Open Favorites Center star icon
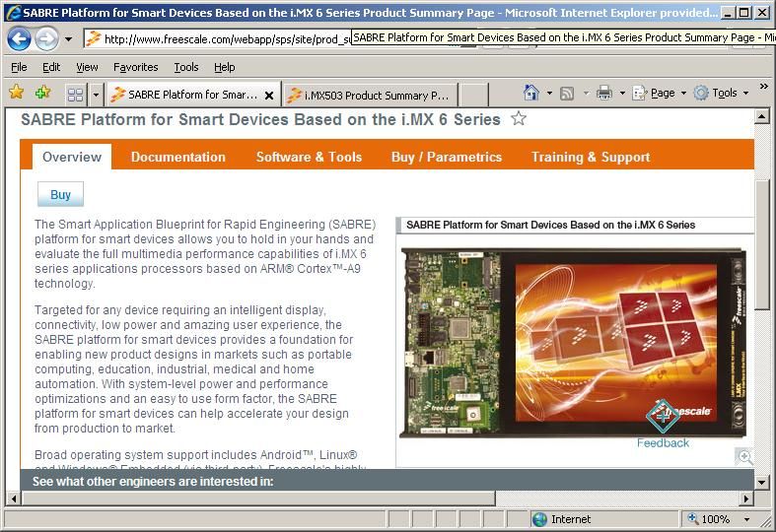776x532 pixels. pos(17,92)
